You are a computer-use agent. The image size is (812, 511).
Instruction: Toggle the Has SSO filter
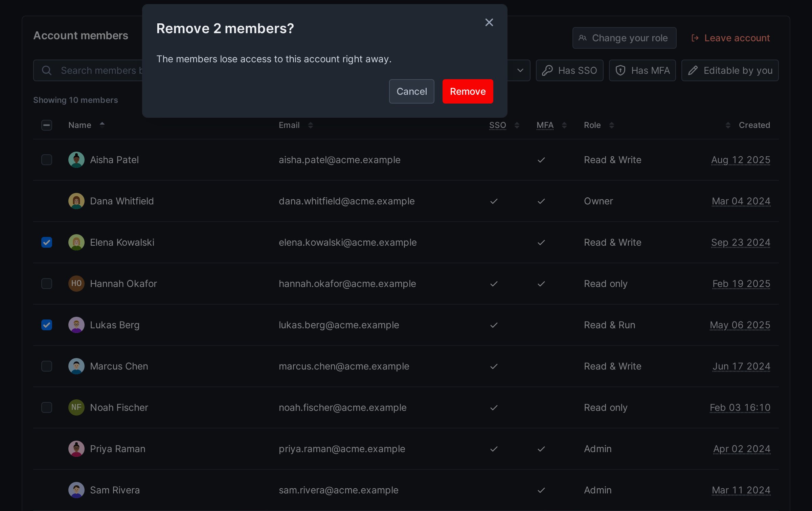tap(569, 70)
